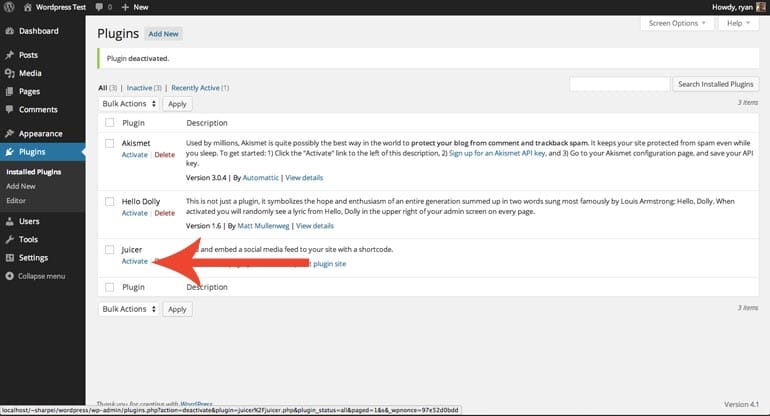770x416 pixels.
Task: Click the Comments sidebar icon
Action: pos(9,110)
